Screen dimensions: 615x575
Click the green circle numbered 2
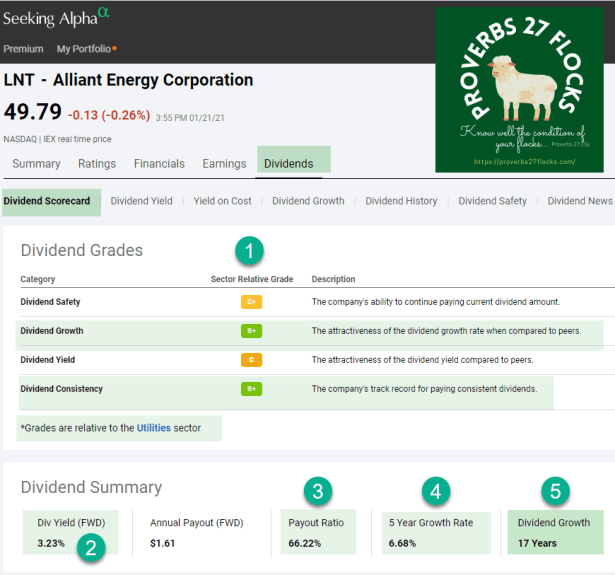pyautogui.click(x=89, y=547)
